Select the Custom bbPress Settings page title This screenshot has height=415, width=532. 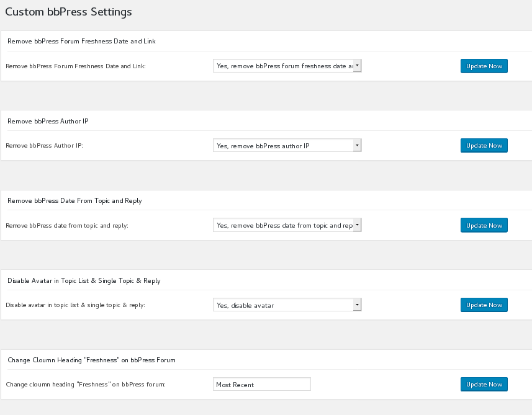click(69, 12)
